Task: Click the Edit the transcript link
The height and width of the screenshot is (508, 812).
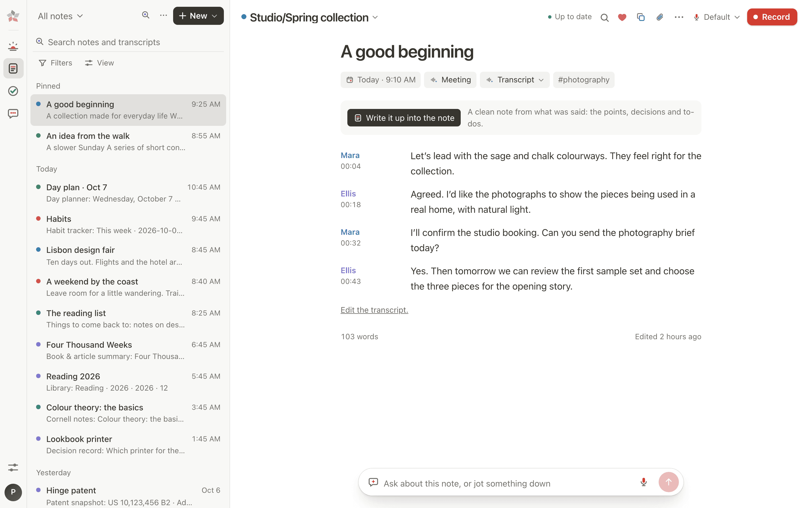Action: (374, 310)
